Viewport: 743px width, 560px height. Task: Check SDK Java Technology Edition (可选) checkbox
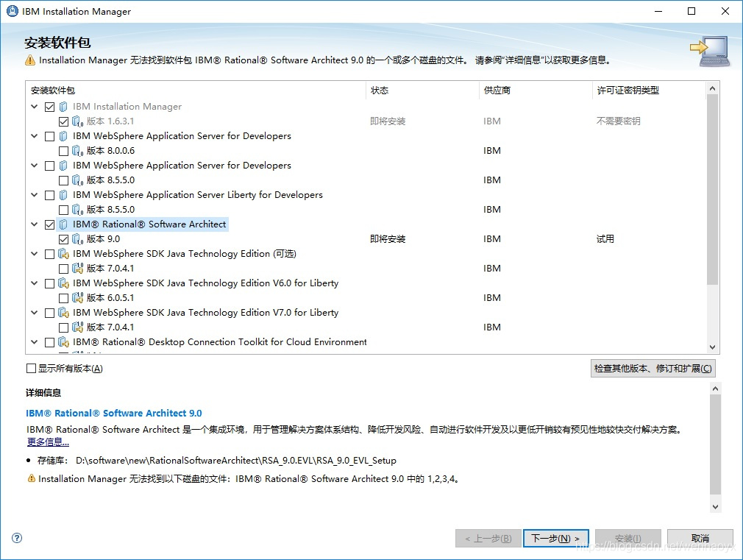tap(50, 254)
